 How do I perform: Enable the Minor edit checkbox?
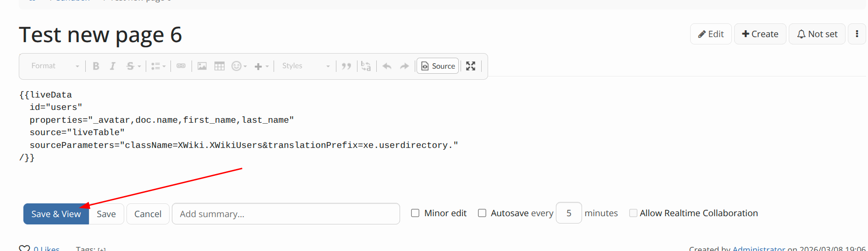coord(415,213)
